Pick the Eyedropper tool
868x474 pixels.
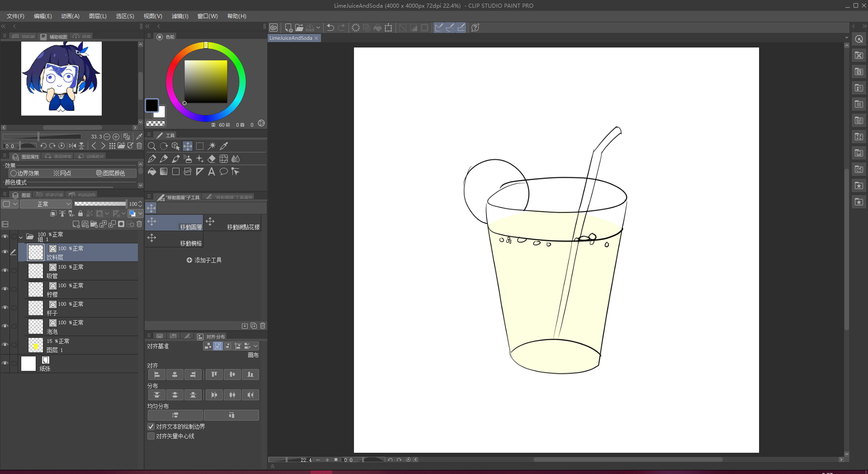(x=224, y=146)
